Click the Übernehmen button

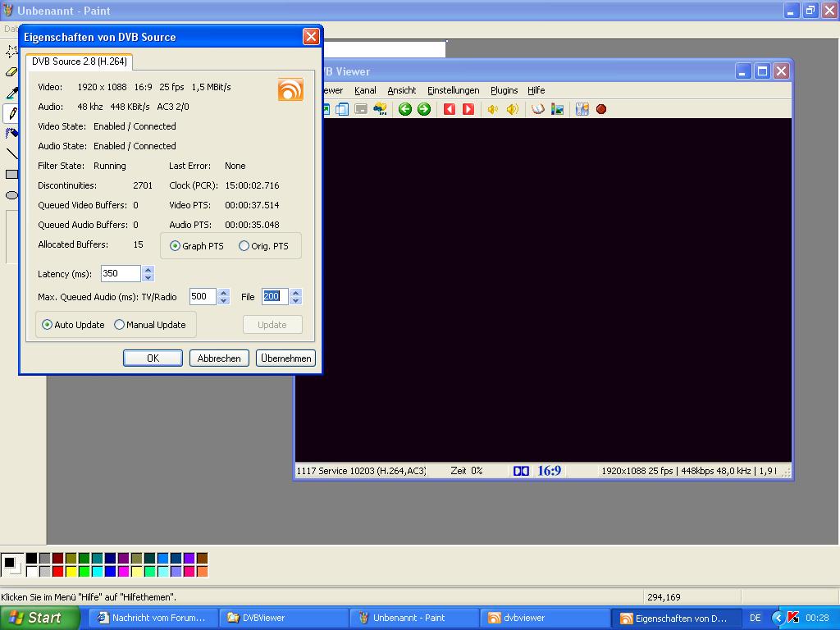(x=285, y=358)
